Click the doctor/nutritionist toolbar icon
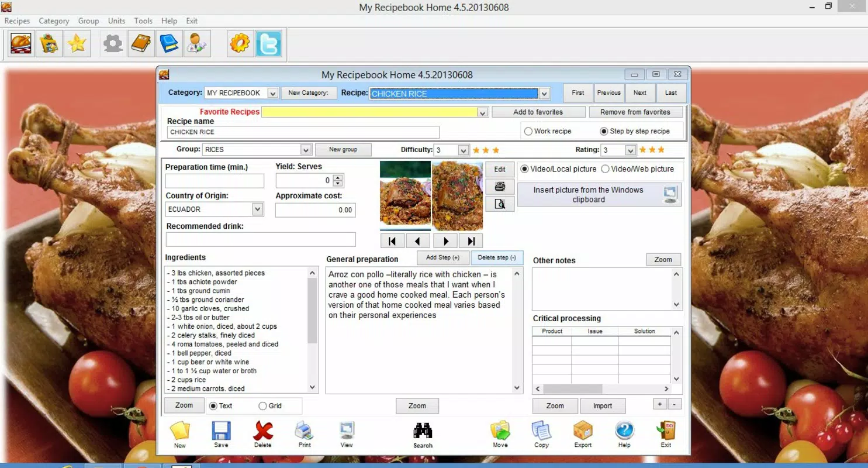 [x=197, y=44]
